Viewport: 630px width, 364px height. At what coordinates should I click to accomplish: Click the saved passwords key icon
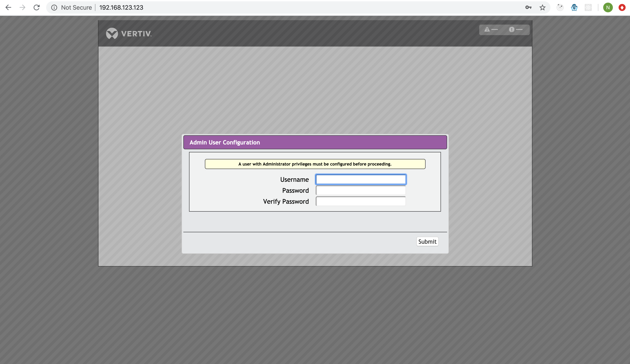[528, 7]
